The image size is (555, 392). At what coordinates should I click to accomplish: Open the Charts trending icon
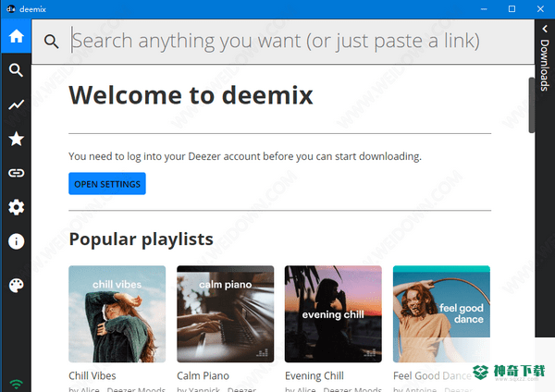click(17, 104)
